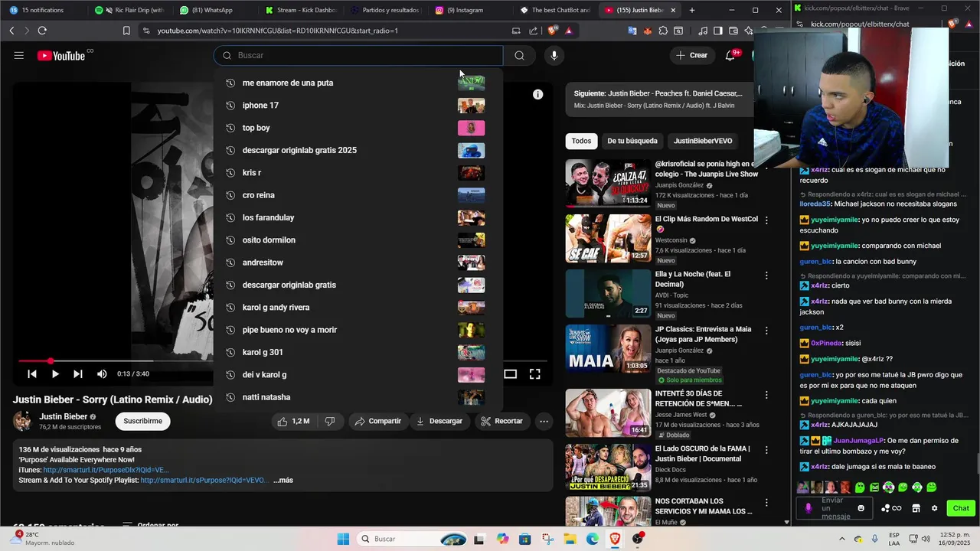This screenshot has height=551, width=980.
Task: Subscribe with Suscribirme button
Action: 142,421
